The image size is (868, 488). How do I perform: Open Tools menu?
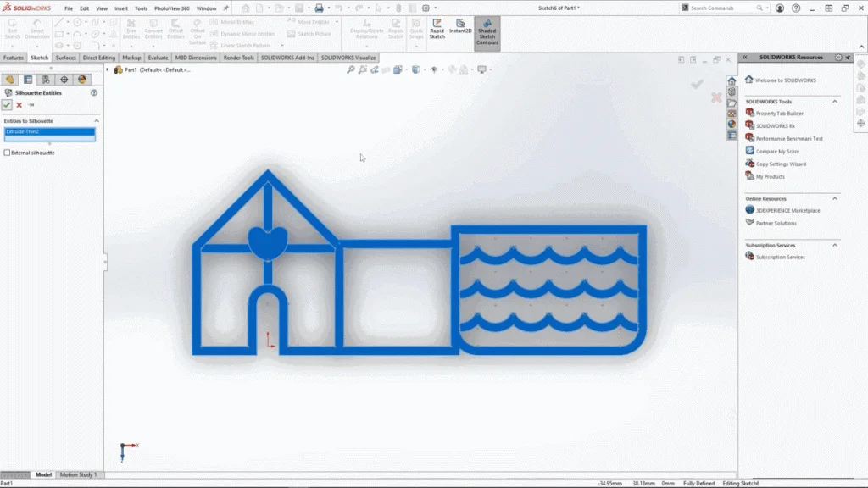[142, 8]
